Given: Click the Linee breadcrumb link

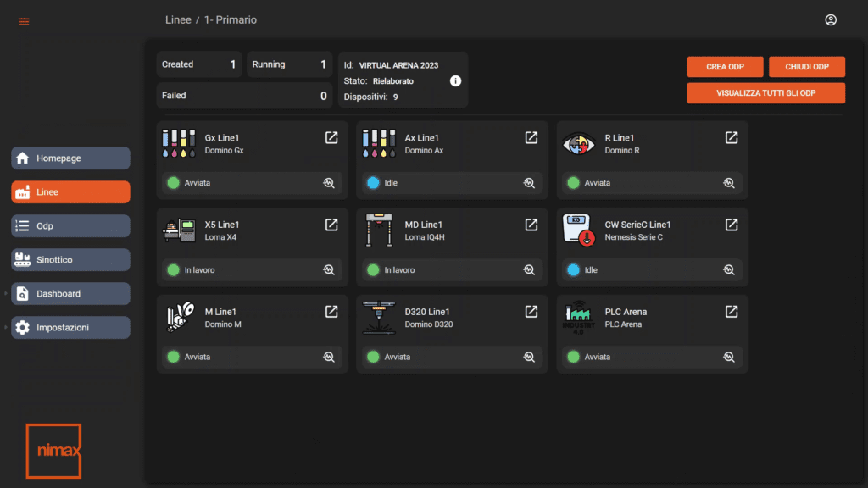Looking at the screenshot, I should (178, 20).
